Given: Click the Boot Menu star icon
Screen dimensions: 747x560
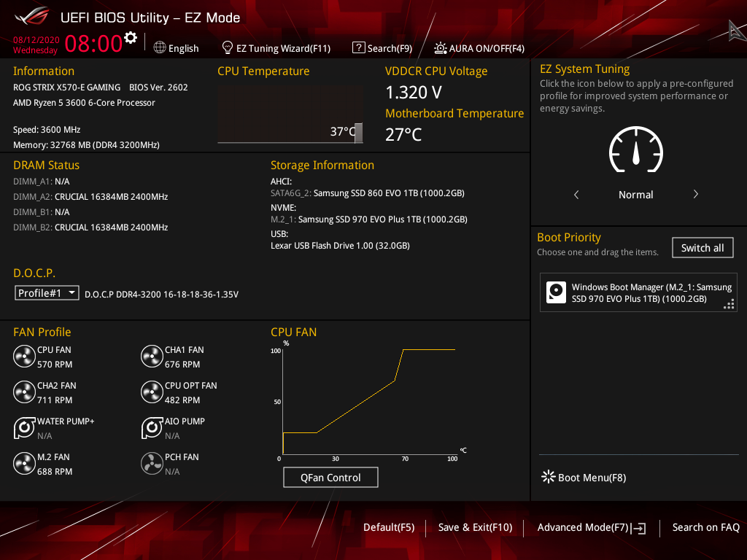Looking at the screenshot, I should [549, 477].
